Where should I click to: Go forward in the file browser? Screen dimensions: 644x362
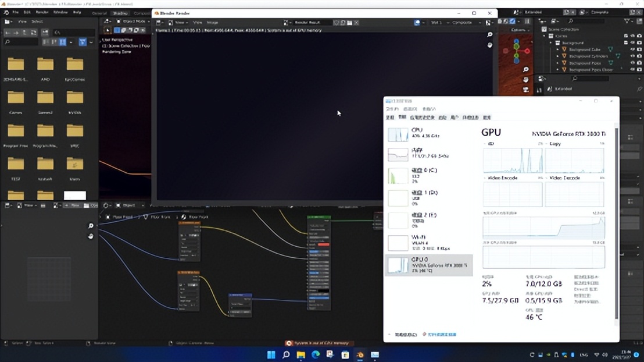pos(16,32)
